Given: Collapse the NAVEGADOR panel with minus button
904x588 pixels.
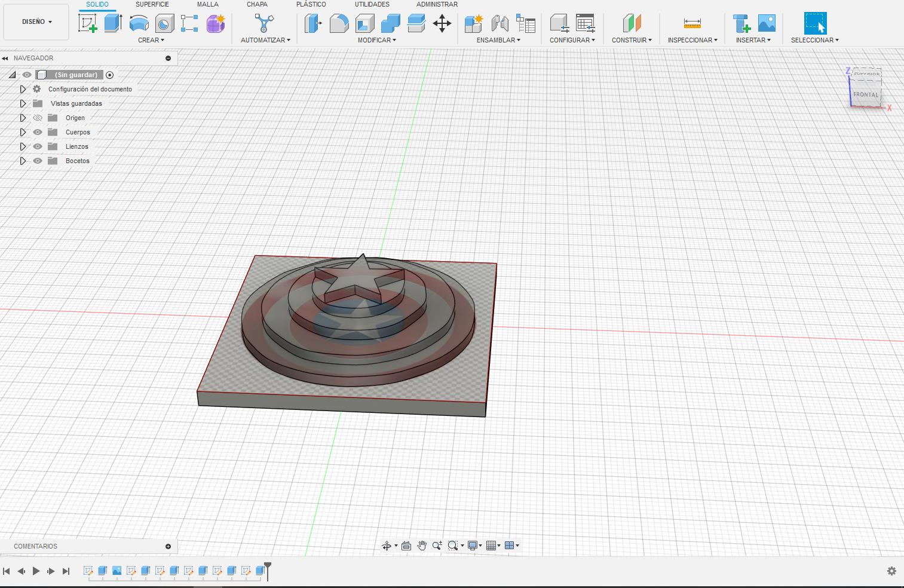Looking at the screenshot, I should (168, 58).
